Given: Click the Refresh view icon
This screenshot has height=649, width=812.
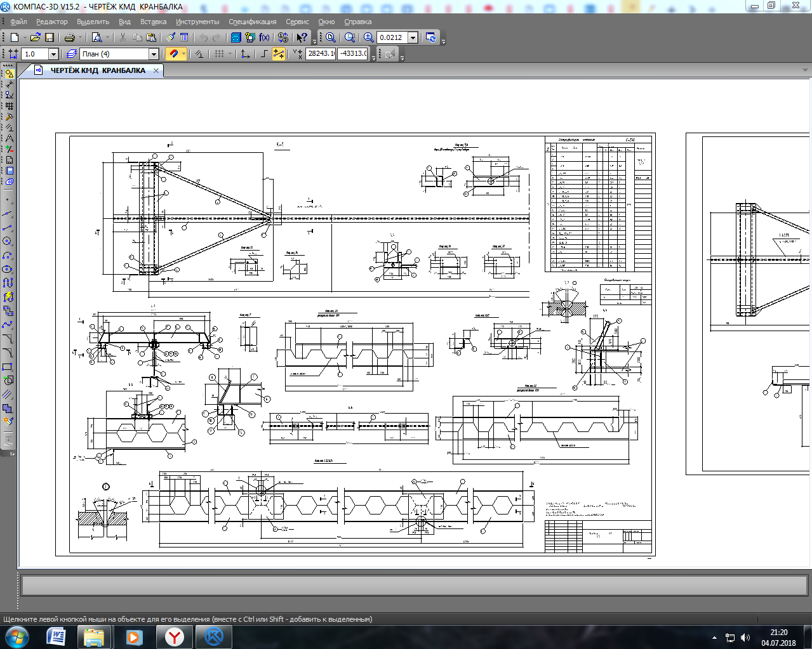Looking at the screenshot, I should (x=431, y=37).
